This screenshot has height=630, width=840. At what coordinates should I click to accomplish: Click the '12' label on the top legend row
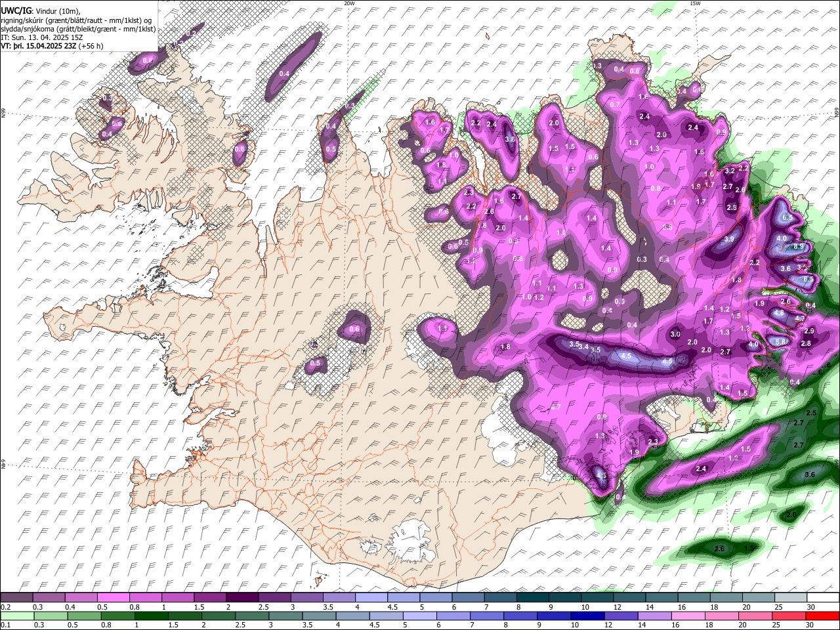(x=617, y=607)
